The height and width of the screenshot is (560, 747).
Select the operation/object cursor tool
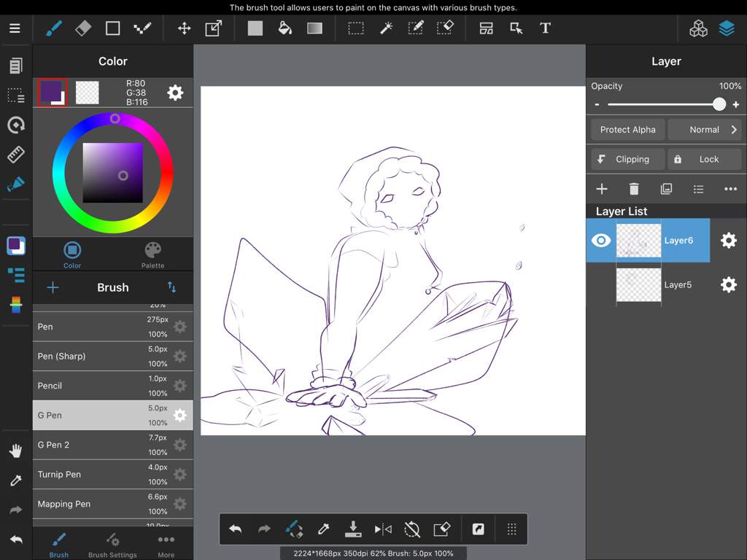516,28
